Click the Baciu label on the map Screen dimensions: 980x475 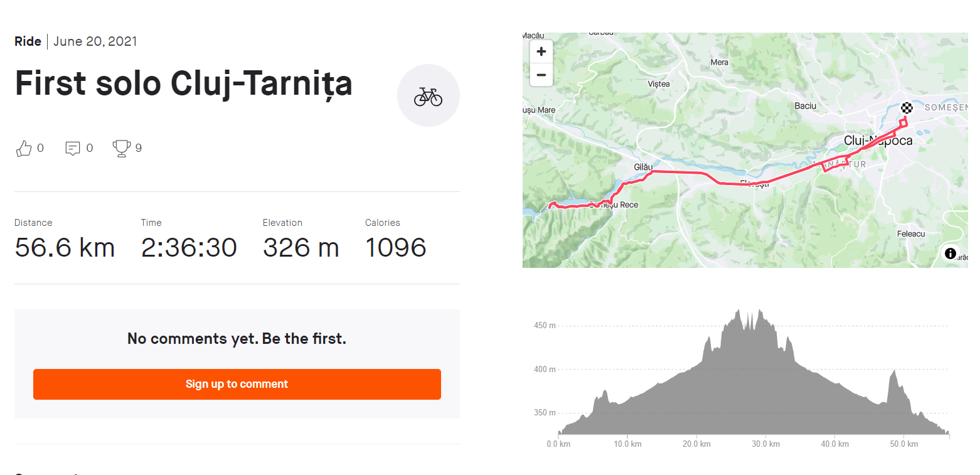805,106
